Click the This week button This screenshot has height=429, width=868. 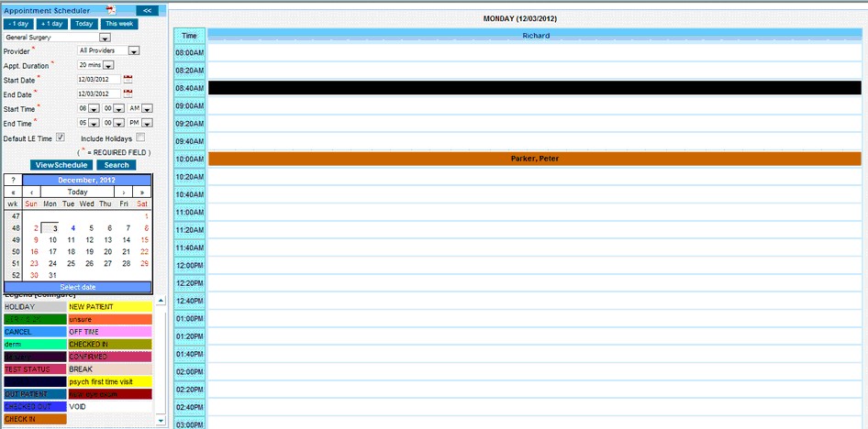[118, 24]
